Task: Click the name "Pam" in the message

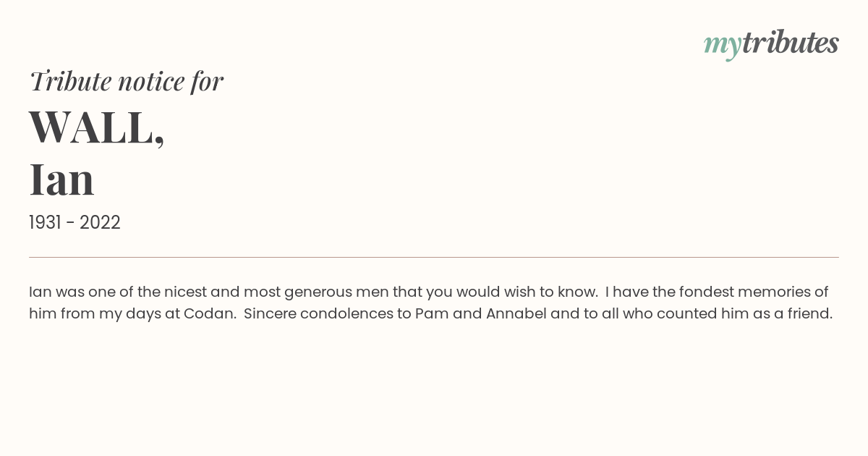Action: click(430, 314)
